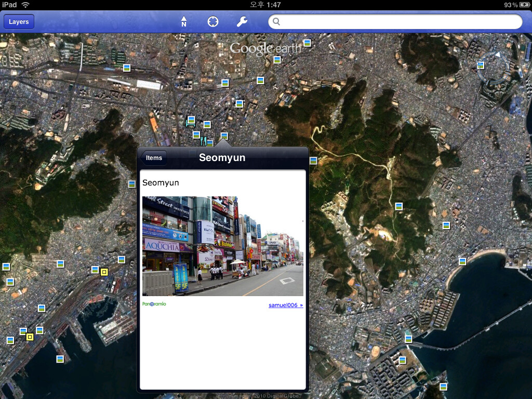Center map on current location with crosshair icon
The height and width of the screenshot is (399, 532).
coord(212,22)
